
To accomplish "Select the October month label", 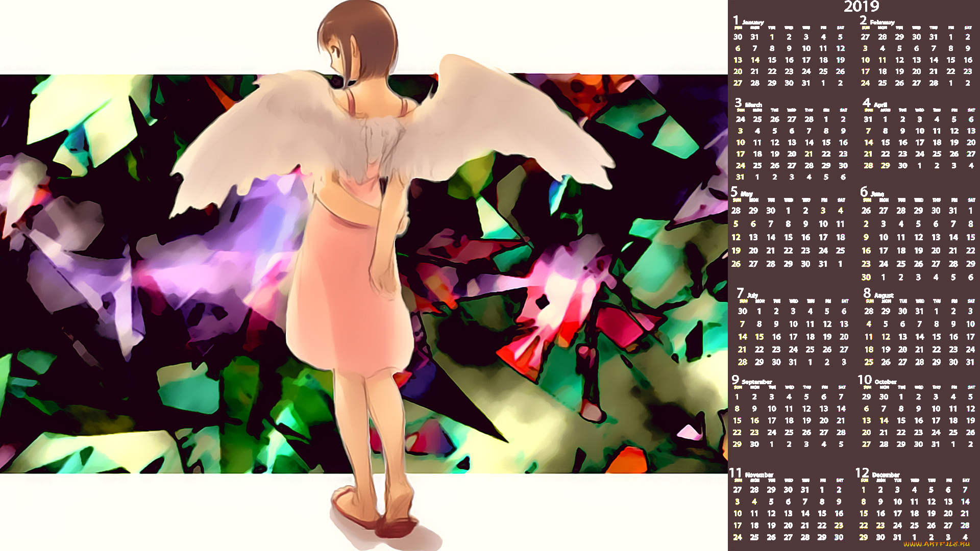I will click(x=885, y=382).
